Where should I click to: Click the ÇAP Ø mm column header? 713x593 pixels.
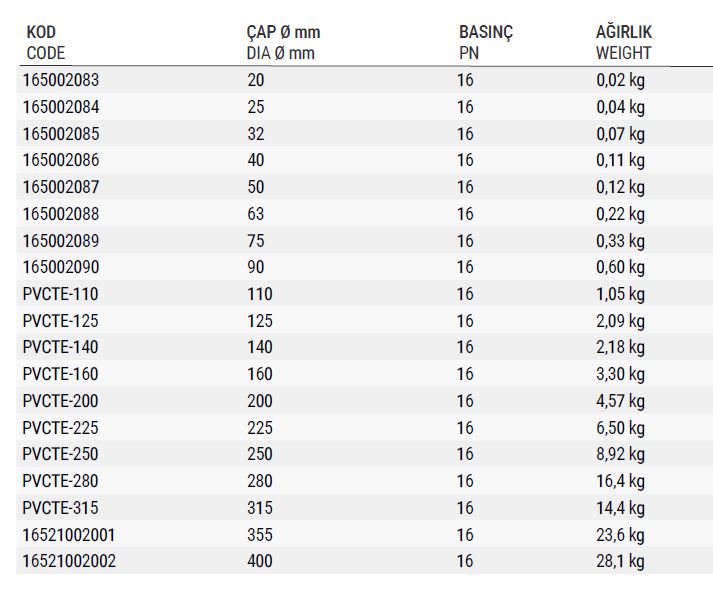283,42
